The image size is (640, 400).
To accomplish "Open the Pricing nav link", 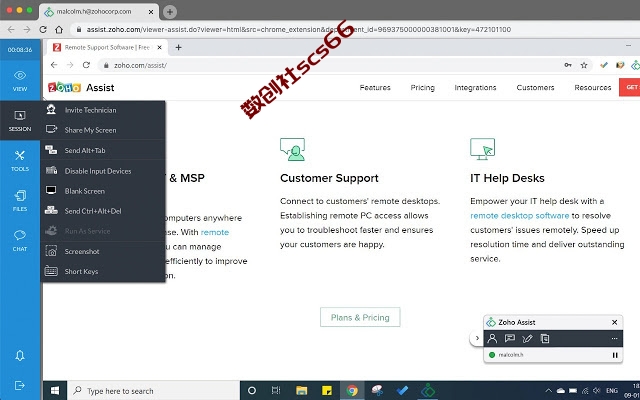I will pyautogui.click(x=422, y=87).
